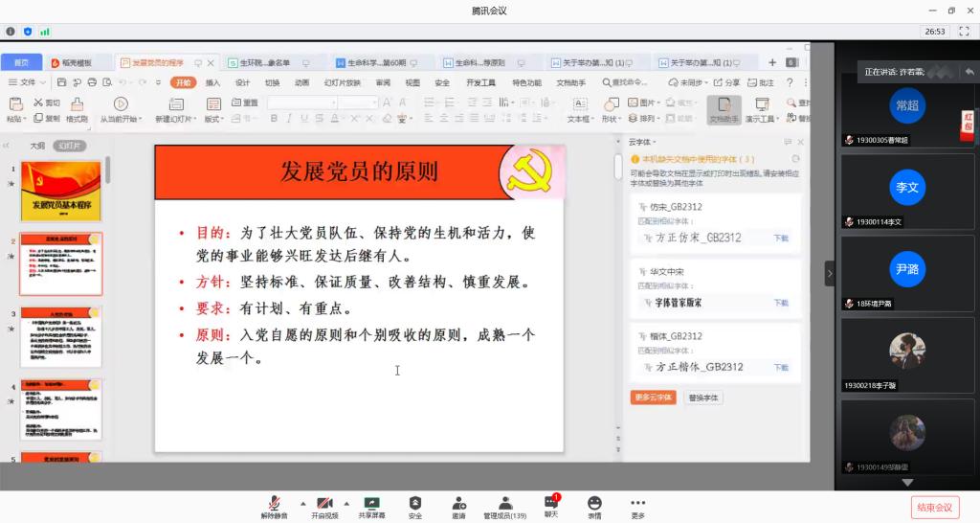The width and height of the screenshot is (980, 523).
Task: Open the 设计 ribbon tab
Action: (242, 82)
